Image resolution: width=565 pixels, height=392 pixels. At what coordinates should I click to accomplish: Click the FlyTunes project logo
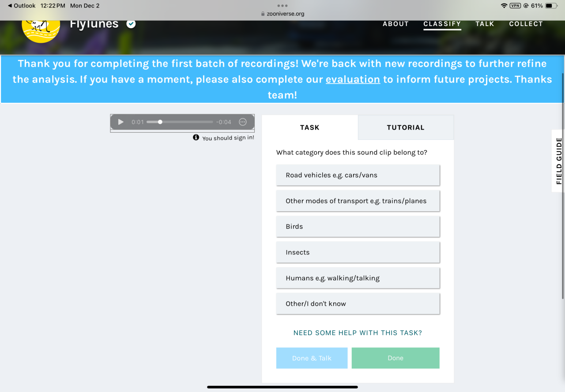point(41,29)
